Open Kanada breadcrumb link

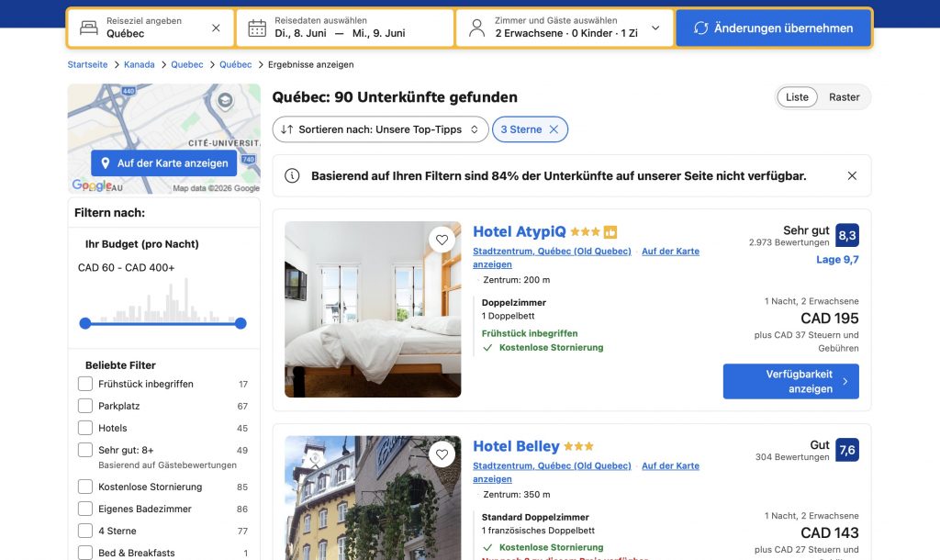pyautogui.click(x=140, y=64)
